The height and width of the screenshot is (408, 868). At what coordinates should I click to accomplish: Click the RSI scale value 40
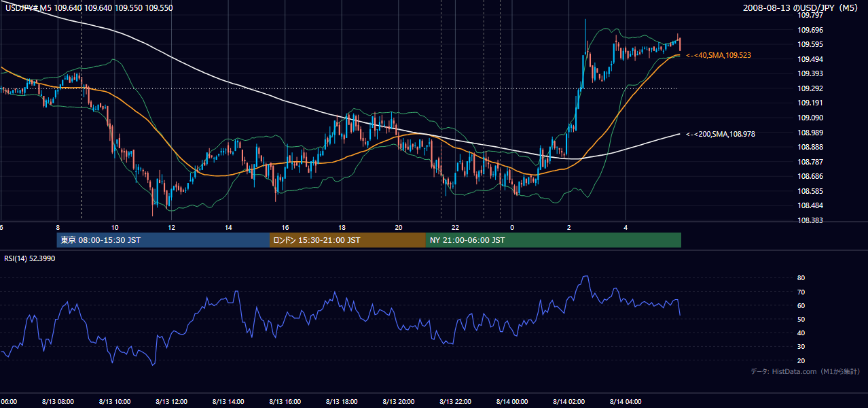pyautogui.click(x=801, y=333)
